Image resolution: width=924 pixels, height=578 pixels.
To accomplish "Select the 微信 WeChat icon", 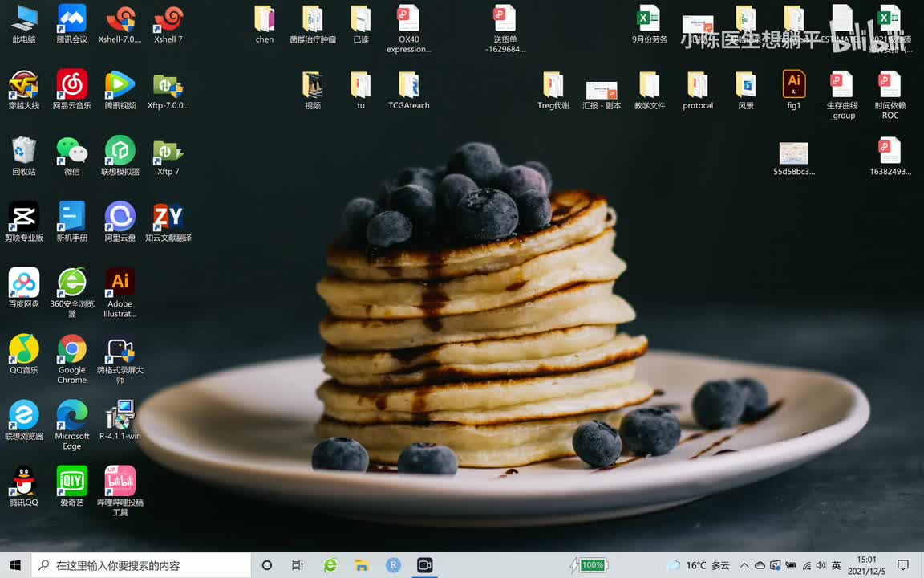I will click(x=72, y=157).
